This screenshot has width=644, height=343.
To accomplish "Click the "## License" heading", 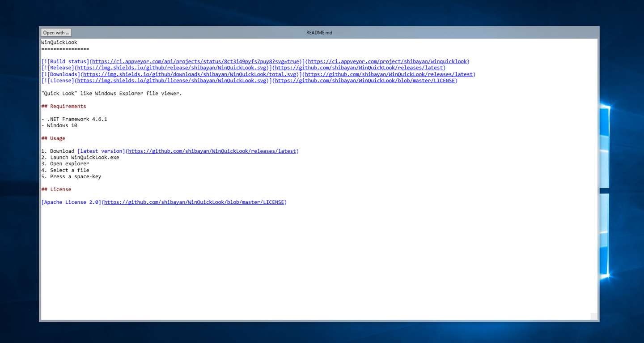I will tap(56, 189).
